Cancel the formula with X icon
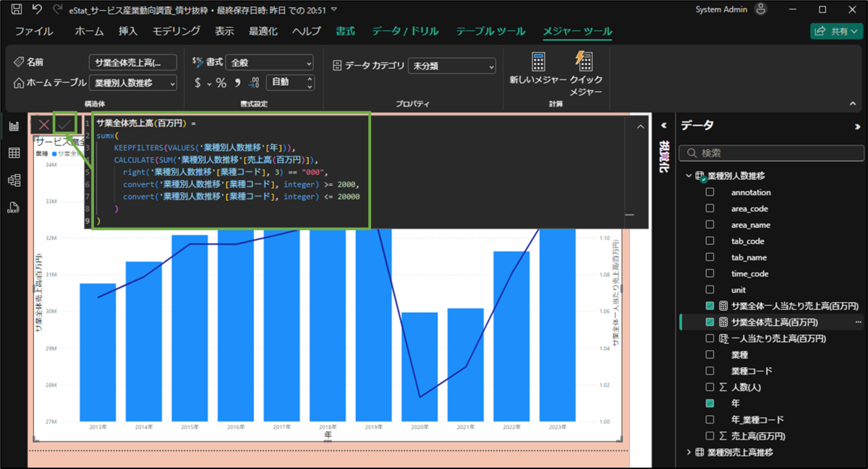Viewport: 868px width, 469px height. pyautogui.click(x=43, y=124)
